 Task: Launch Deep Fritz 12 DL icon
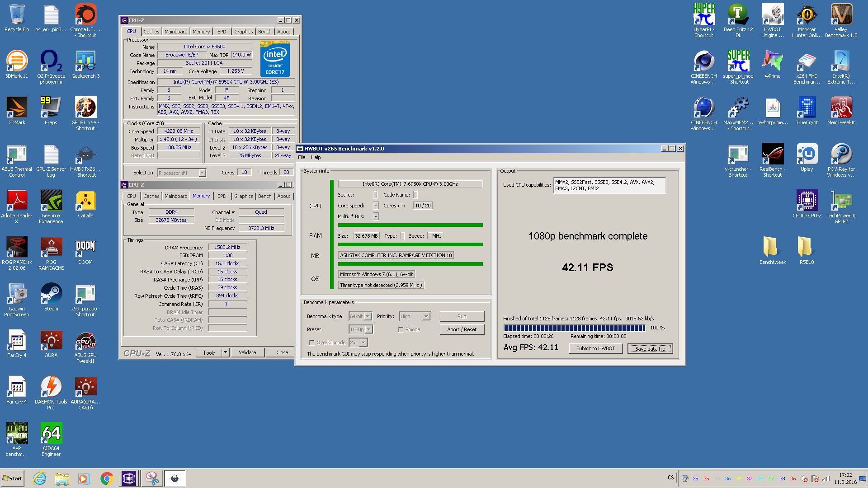[738, 20]
